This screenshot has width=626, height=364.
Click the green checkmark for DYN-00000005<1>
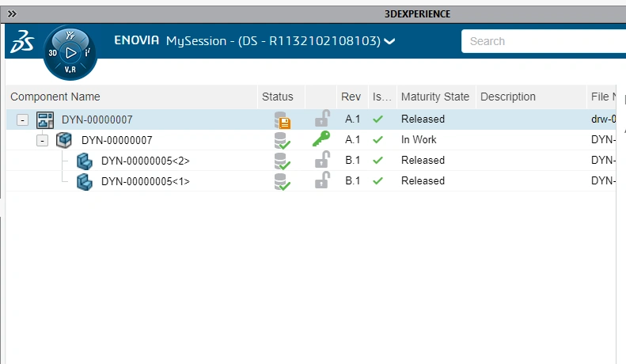(377, 180)
